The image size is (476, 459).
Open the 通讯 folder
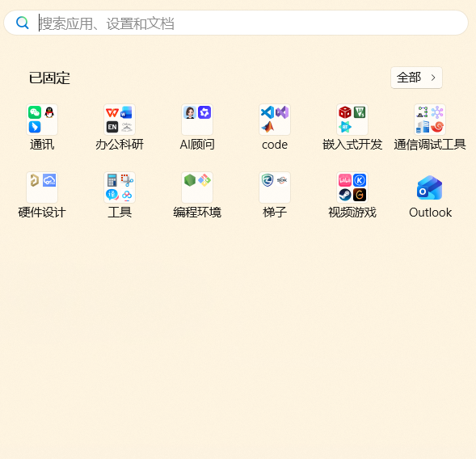pyautogui.click(x=42, y=120)
